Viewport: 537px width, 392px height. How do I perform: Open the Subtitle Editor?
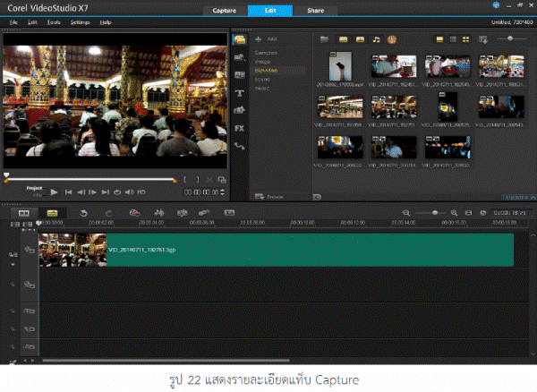[x=229, y=213]
